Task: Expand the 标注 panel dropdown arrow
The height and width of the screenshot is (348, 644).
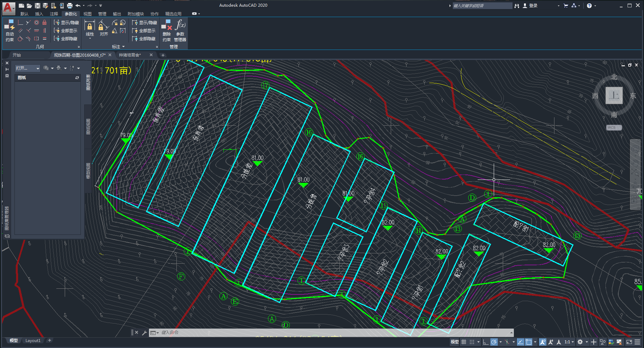Action: coord(123,47)
